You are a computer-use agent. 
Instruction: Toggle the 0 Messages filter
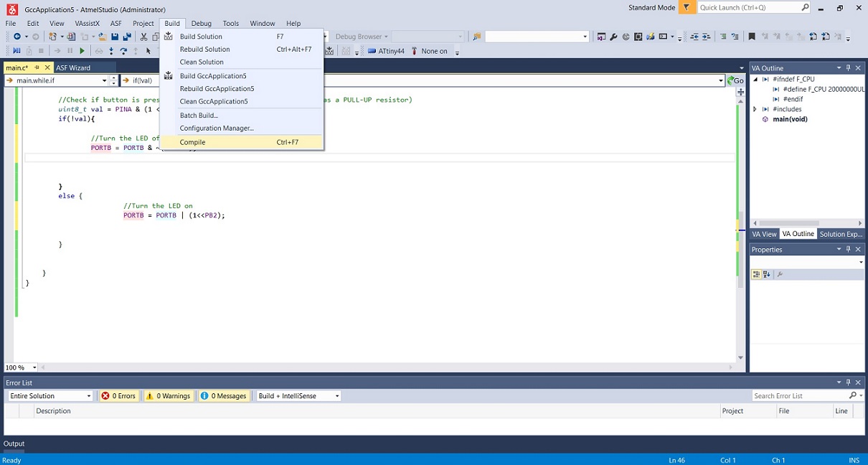coord(224,396)
